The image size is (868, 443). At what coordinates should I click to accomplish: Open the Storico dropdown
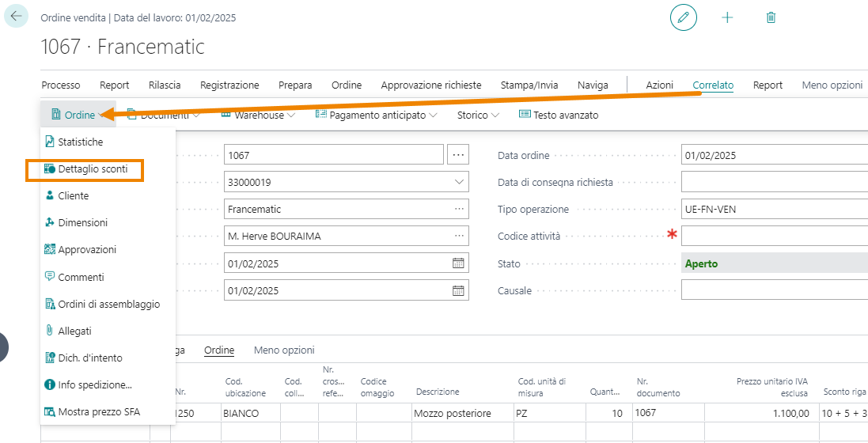[478, 115]
